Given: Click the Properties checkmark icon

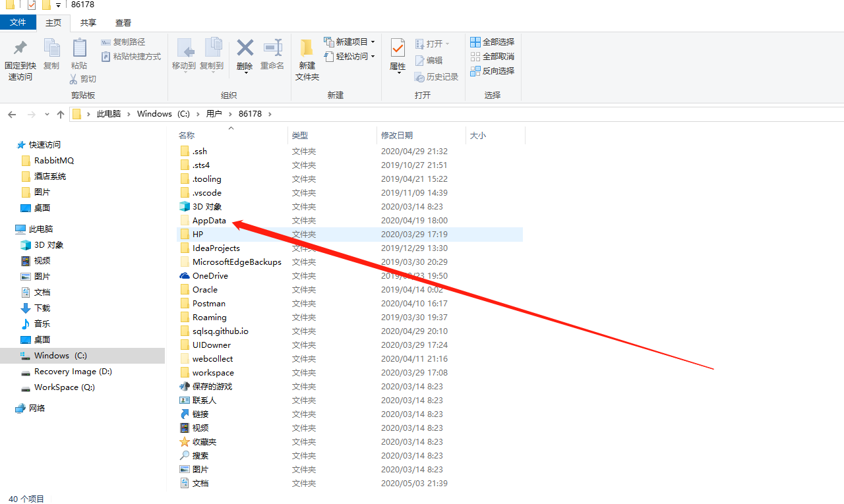Looking at the screenshot, I should [398, 47].
